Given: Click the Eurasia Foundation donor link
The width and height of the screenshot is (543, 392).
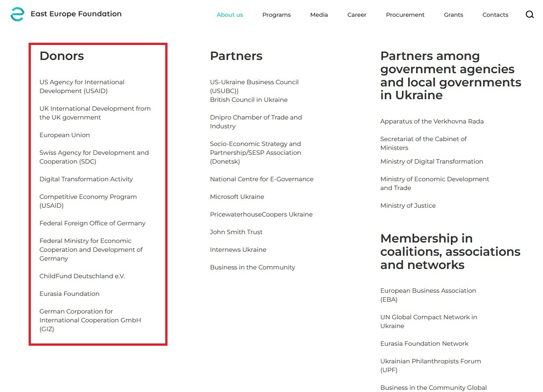Looking at the screenshot, I should click(x=70, y=294).
